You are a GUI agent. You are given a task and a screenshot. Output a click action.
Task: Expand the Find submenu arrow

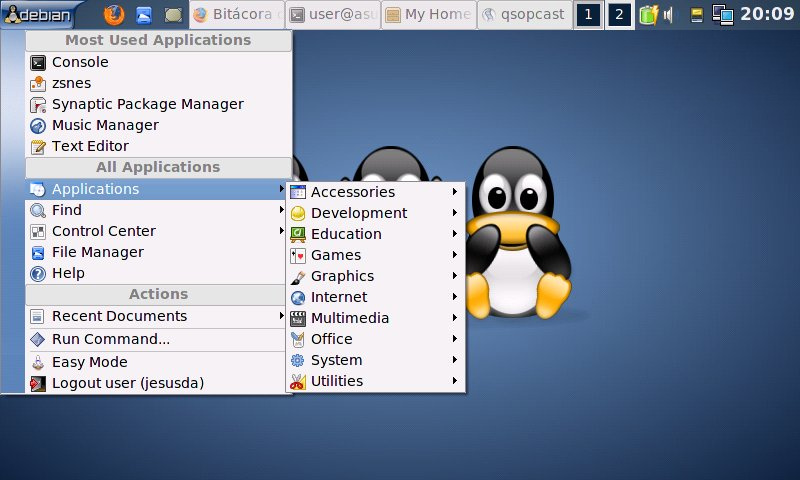281,210
